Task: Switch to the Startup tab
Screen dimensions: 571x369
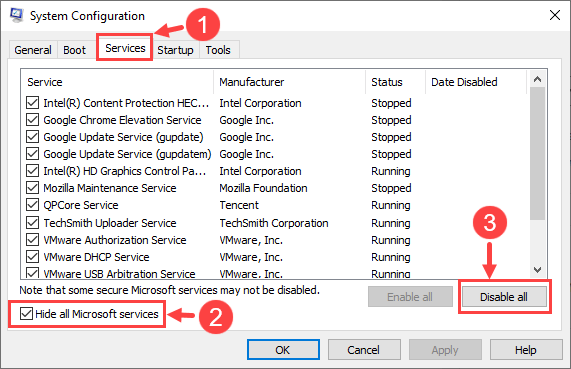Action: pos(175,50)
